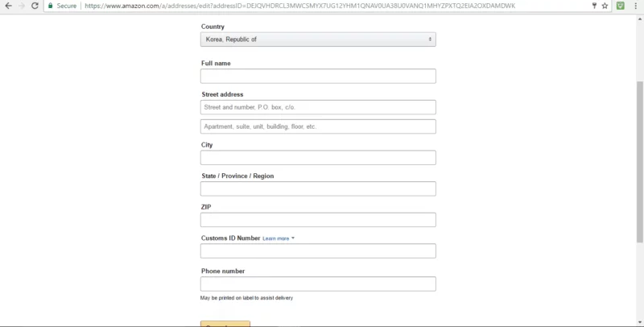Reload the page with the refresh icon
This screenshot has height=327, width=644.
click(35, 6)
